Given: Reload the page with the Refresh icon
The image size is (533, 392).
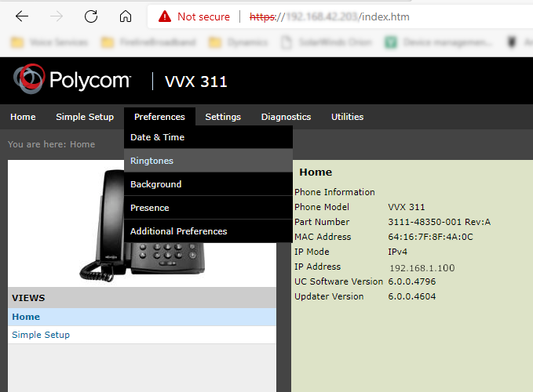Looking at the screenshot, I should tap(91, 16).
